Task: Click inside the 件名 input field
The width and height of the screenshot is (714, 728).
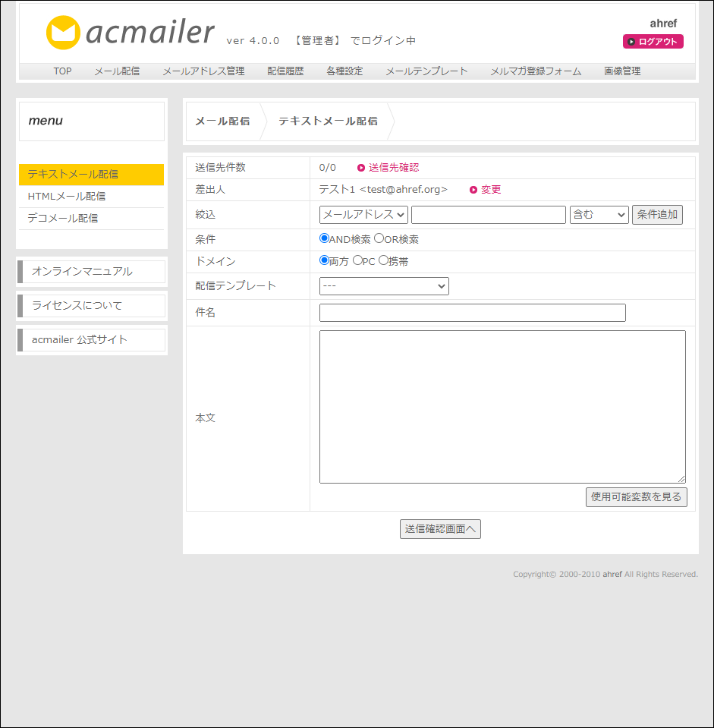Action: tap(472, 312)
